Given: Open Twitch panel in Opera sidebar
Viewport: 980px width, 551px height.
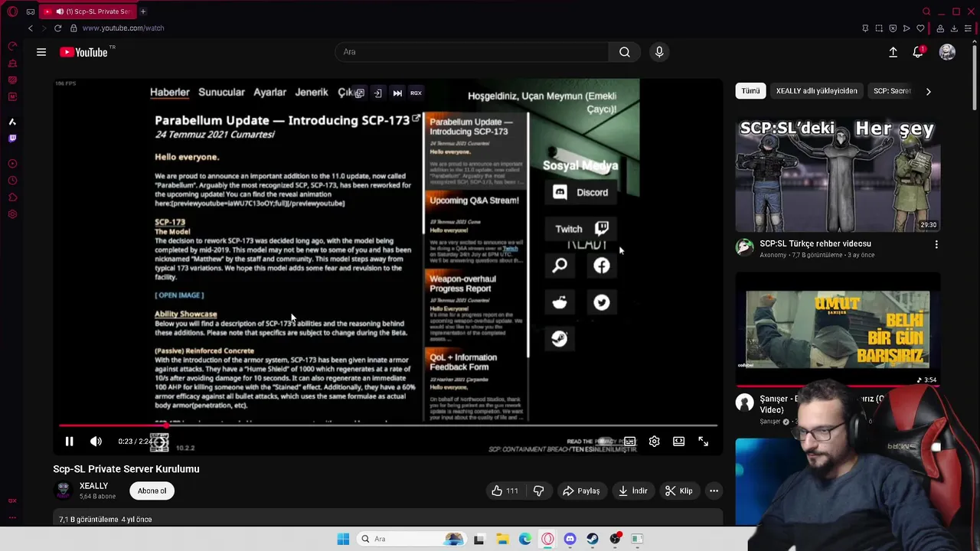Looking at the screenshot, I should coord(12,139).
